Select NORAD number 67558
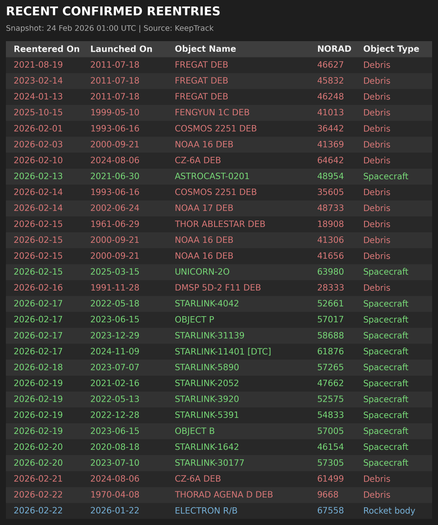This screenshot has width=438, height=525. point(330,511)
